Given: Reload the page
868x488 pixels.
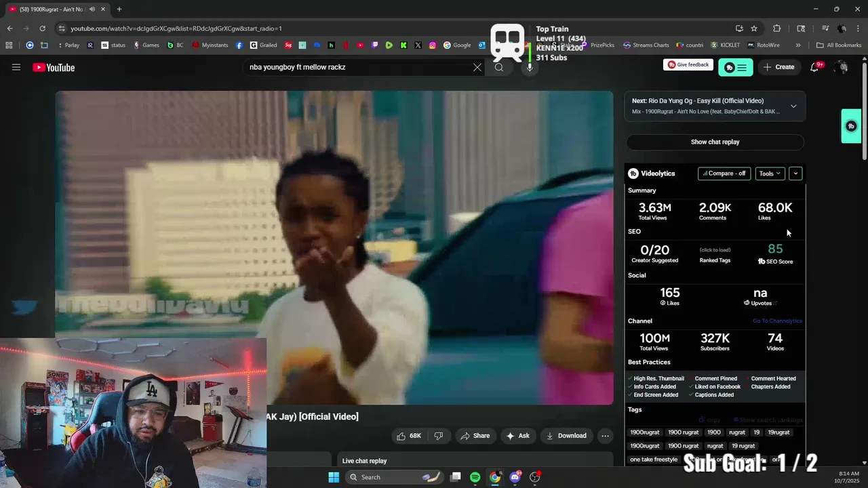Looking at the screenshot, I should coord(42,28).
